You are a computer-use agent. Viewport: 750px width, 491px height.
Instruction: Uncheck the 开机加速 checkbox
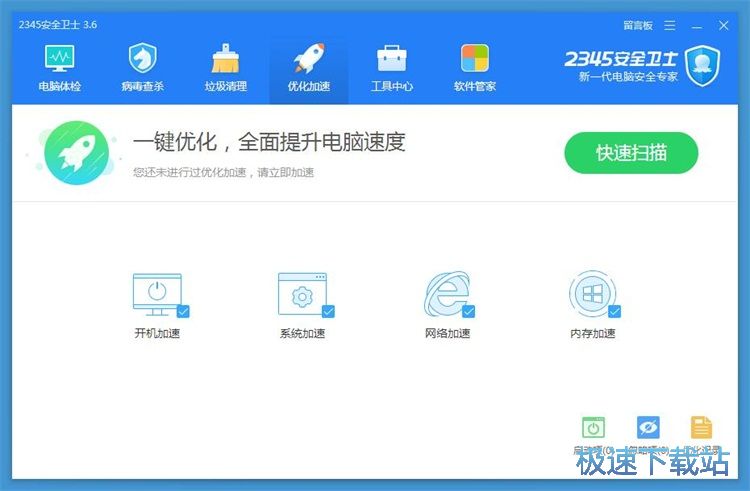tap(183, 312)
